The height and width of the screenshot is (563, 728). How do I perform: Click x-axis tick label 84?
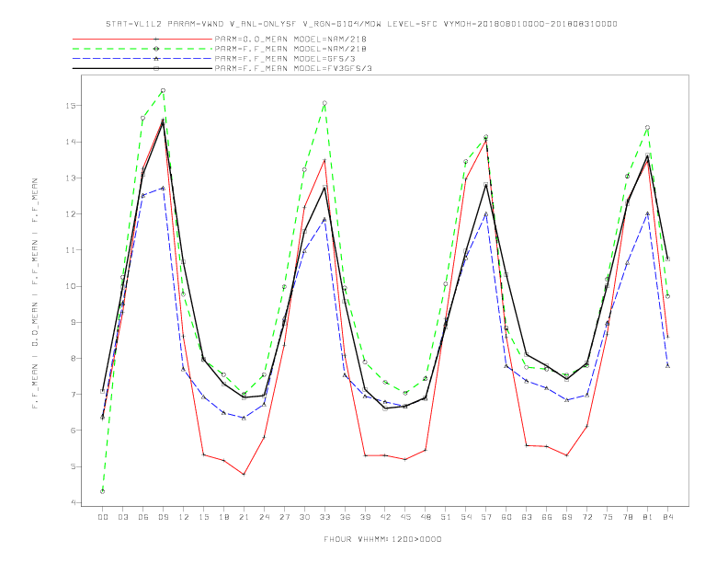(667, 517)
